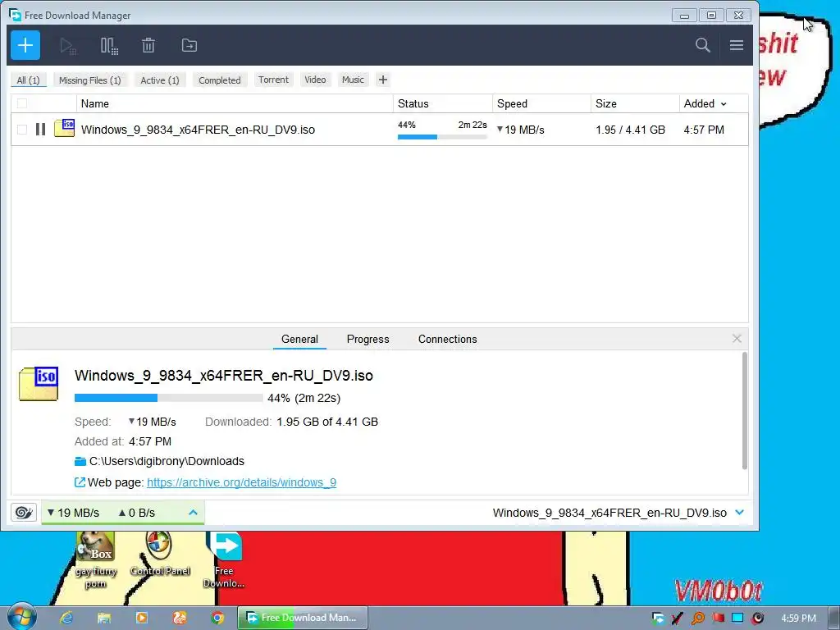Viewport: 840px width, 630px height.
Task: Switch to the Progress details tab
Action: click(x=368, y=339)
